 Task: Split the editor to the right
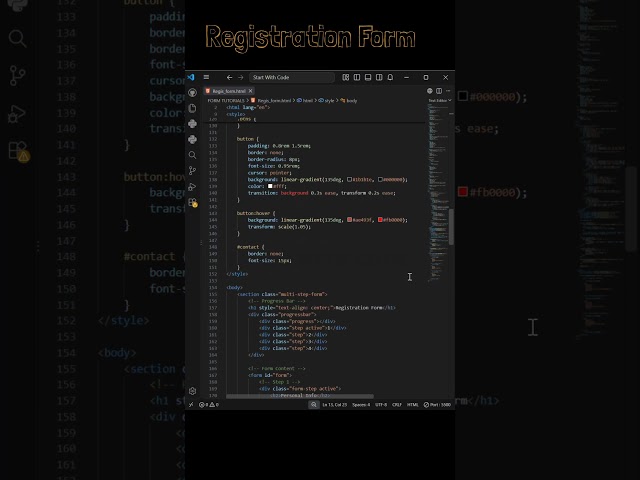pos(439,91)
